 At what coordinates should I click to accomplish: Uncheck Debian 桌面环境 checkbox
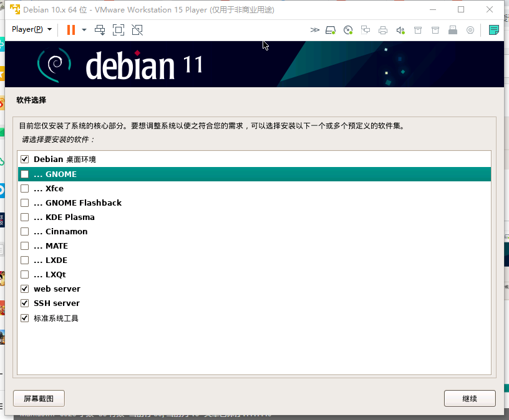(x=25, y=160)
